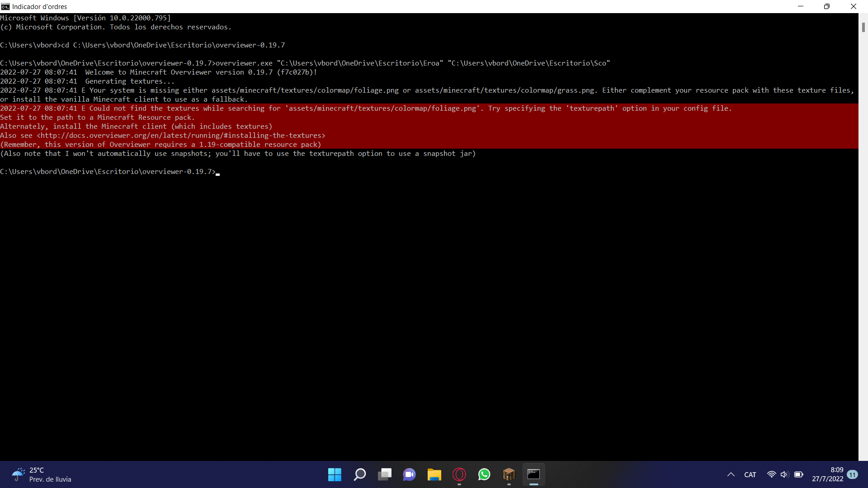
Task: Select the Command Prompt taskbar icon
Action: point(534,474)
